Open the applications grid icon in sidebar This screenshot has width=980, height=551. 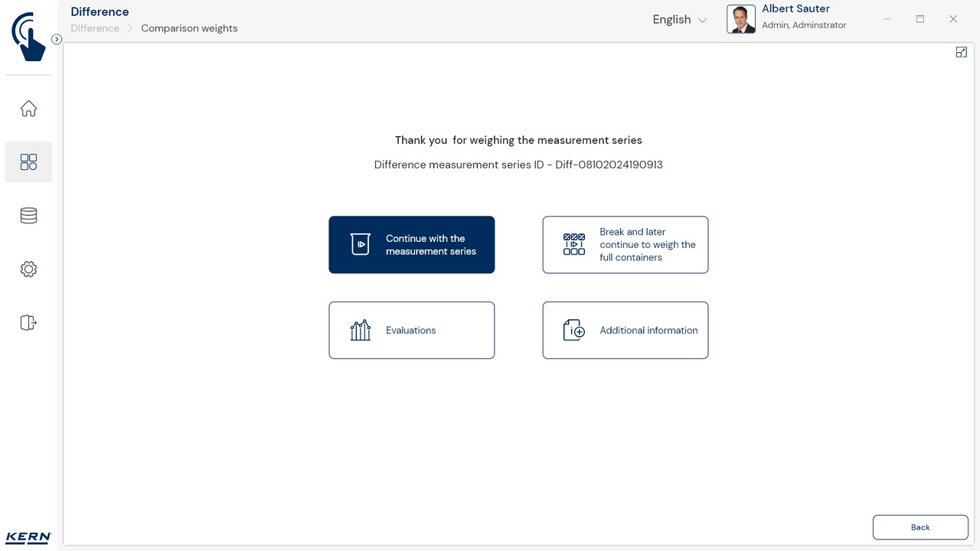point(28,161)
